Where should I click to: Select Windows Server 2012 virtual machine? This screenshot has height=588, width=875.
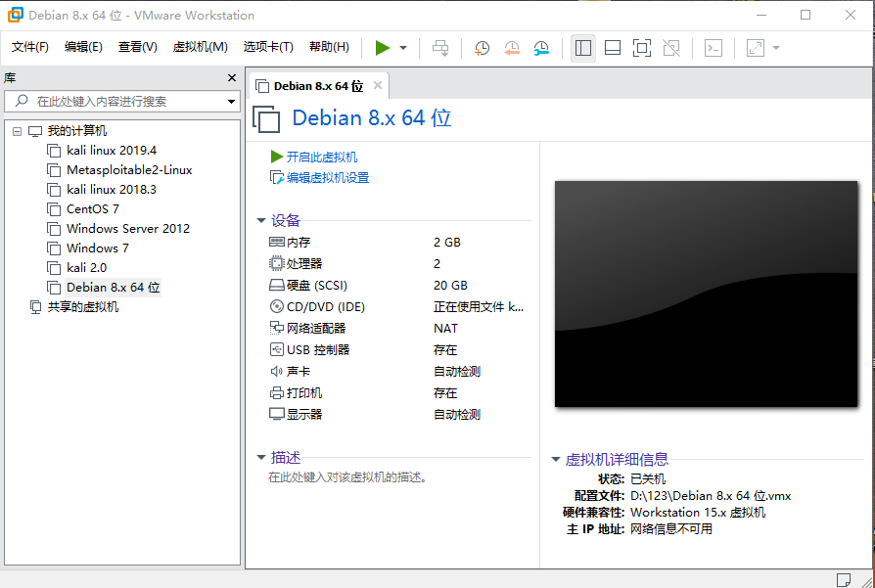[x=128, y=229]
